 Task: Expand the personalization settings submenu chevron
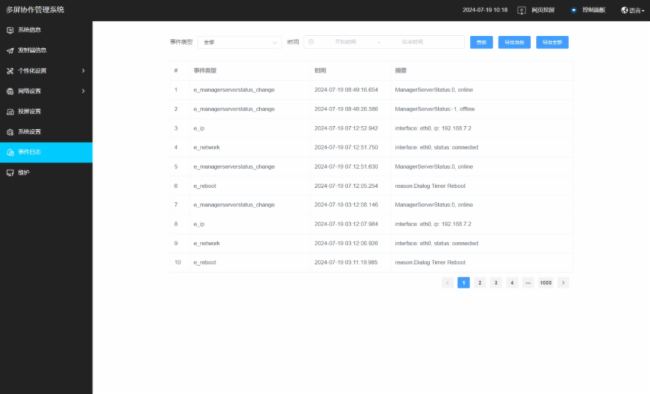pos(83,71)
